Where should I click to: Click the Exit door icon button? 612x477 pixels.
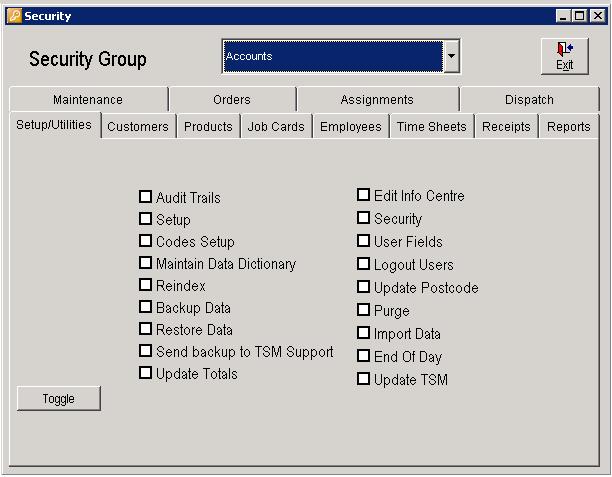[565, 56]
